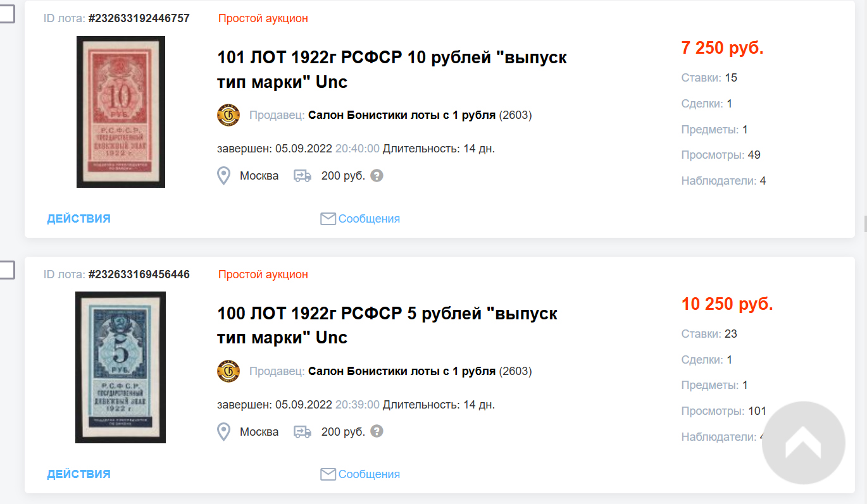Click the envelope icon in lot 101 card
The image size is (867, 504).
(x=328, y=219)
